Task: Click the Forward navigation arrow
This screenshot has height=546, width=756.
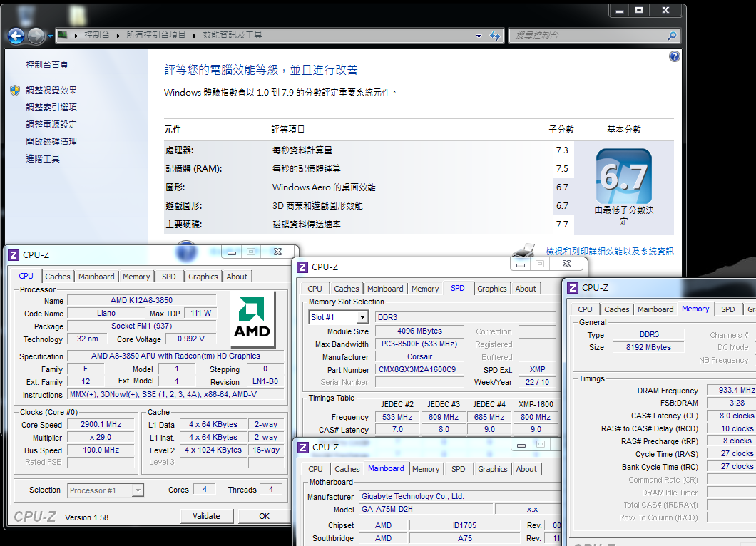Action: pyautogui.click(x=36, y=36)
